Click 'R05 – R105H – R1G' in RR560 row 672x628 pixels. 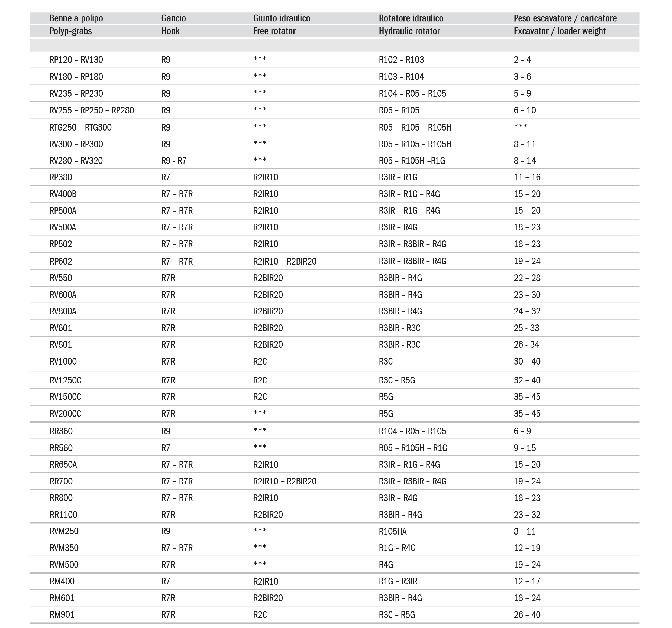tap(413, 448)
